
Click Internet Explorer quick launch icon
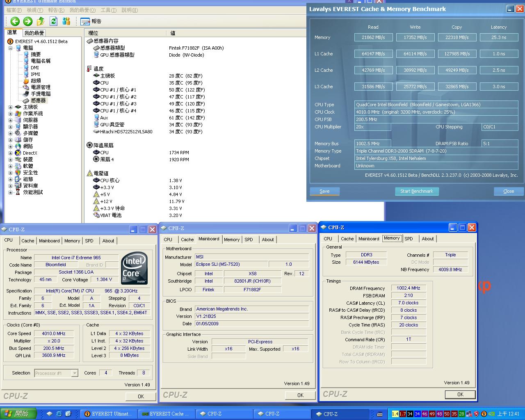pyautogui.click(x=59, y=414)
